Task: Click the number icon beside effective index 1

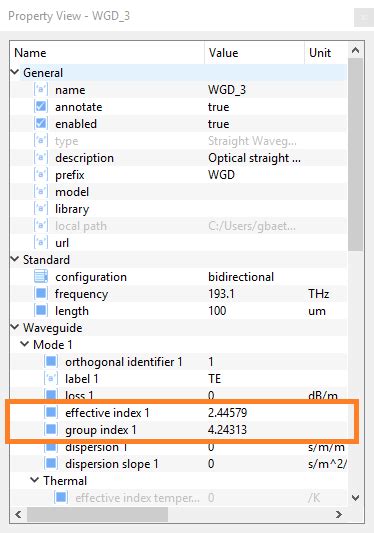Action: coord(51,412)
